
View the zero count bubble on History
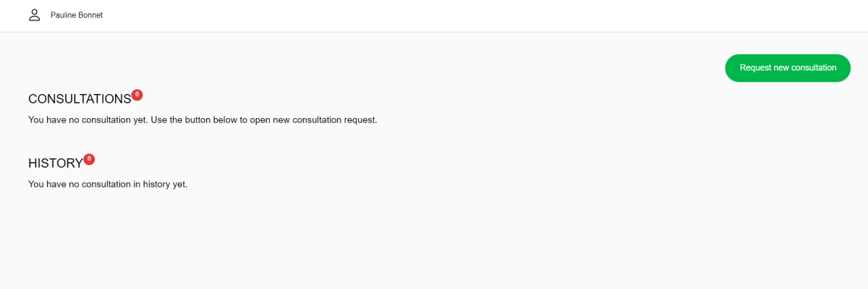pyautogui.click(x=89, y=159)
